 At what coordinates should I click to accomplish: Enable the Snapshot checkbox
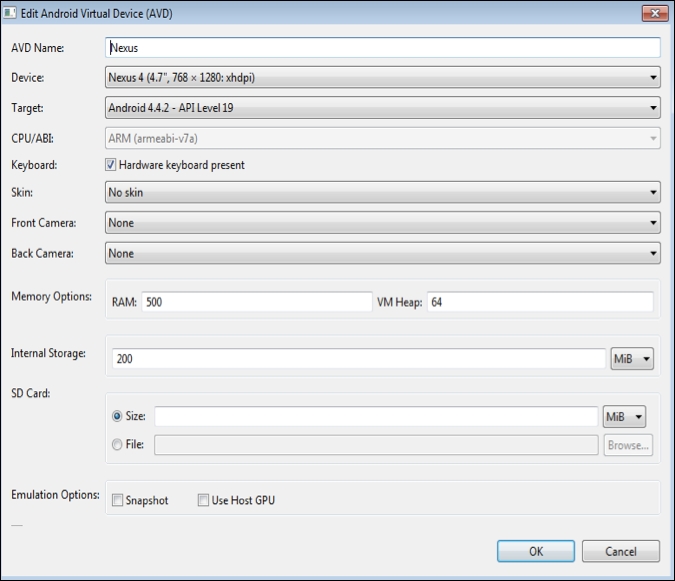pos(117,500)
